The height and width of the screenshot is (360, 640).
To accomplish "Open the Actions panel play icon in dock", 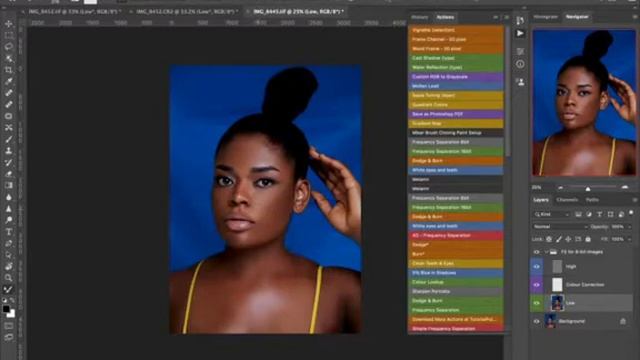I will click(520, 33).
